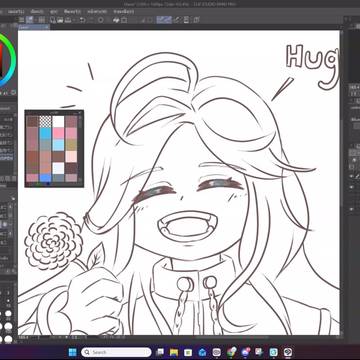Pick the hot pink swatch in the palette

tap(58, 133)
